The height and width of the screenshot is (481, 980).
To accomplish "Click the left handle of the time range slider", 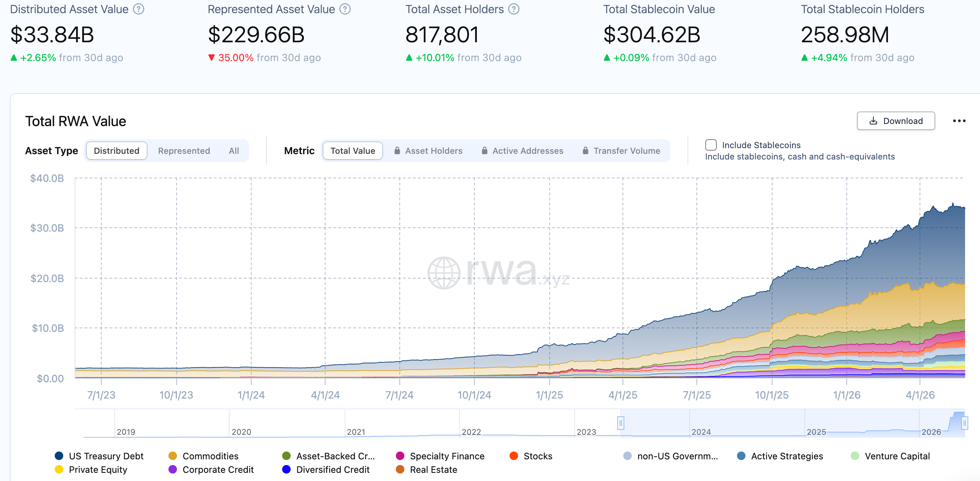I will coord(620,423).
